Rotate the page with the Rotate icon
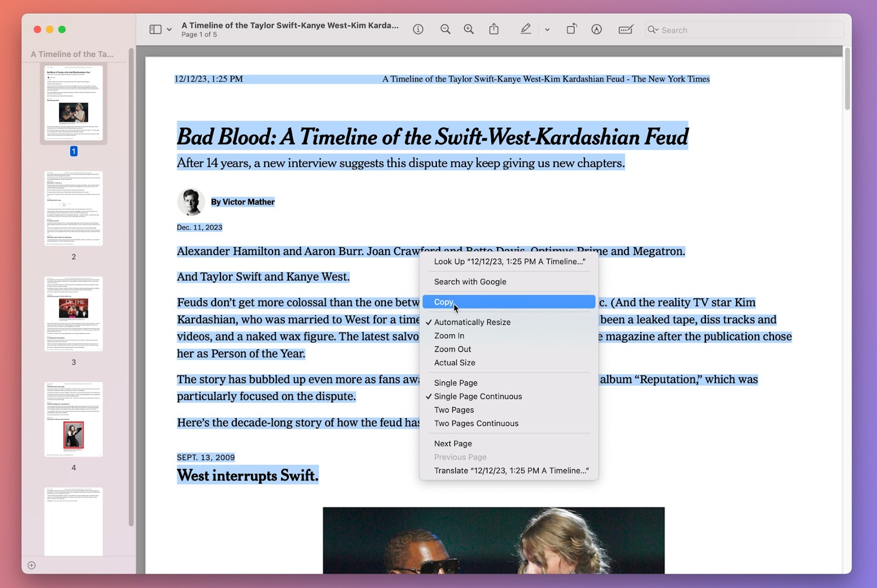The image size is (877, 588). click(571, 30)
